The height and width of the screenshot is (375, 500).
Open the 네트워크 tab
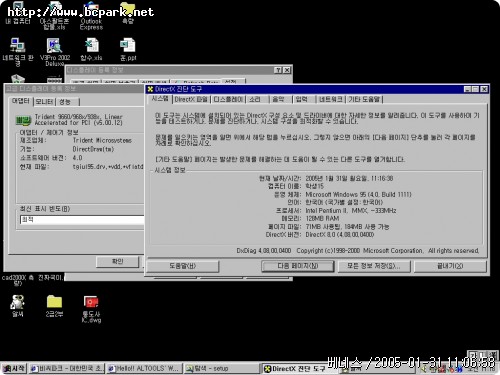(x=330, y=99)
